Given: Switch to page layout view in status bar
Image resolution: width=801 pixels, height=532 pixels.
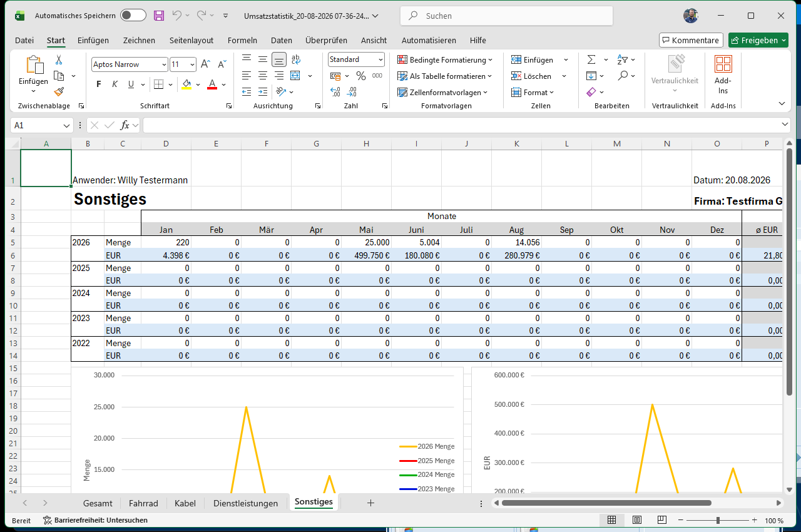Looking at the screenshot, I should pyautogui.click(x=636, y=520).
